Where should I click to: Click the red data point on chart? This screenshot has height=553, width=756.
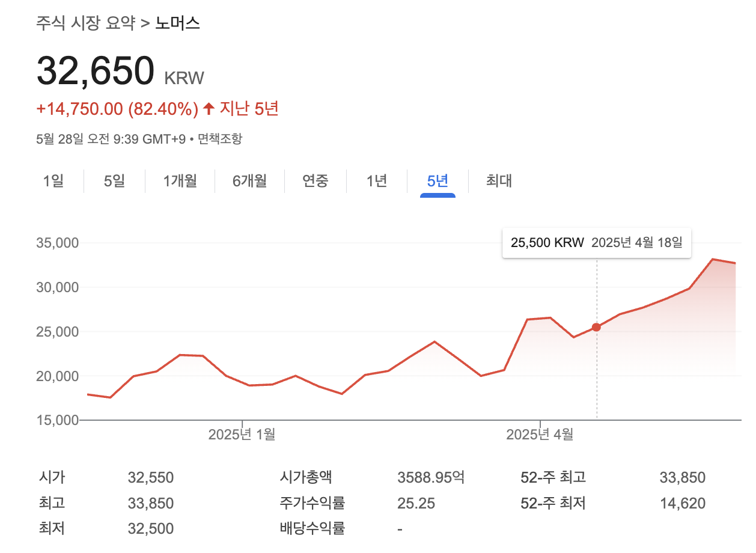pos(596,327)
